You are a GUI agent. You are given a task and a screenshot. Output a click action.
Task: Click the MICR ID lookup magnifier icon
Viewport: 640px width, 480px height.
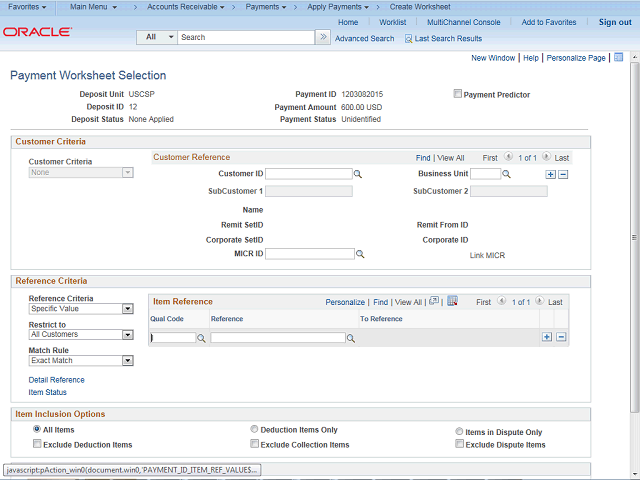click(x=360, y=255)
